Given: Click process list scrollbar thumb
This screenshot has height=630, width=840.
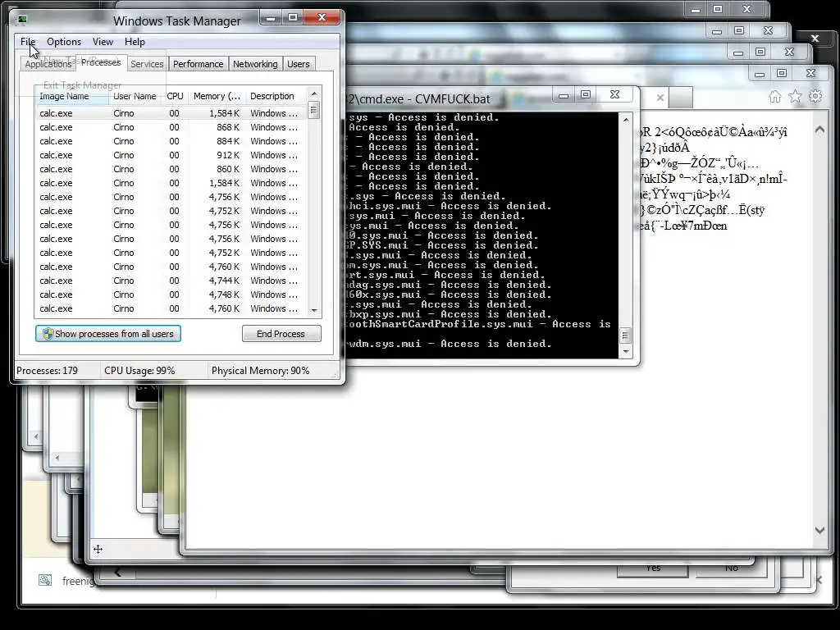Looking at the screenshot, I should click(x=314, y=111).
